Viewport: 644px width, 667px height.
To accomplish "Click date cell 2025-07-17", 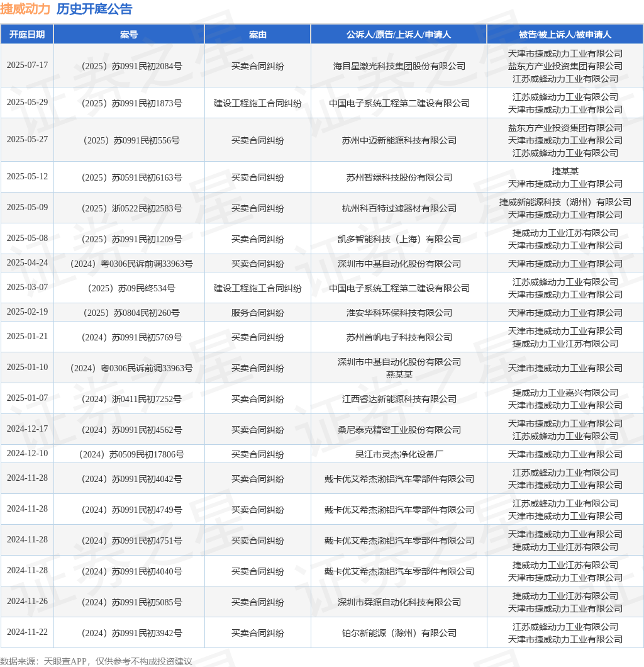I will point(27,65).
